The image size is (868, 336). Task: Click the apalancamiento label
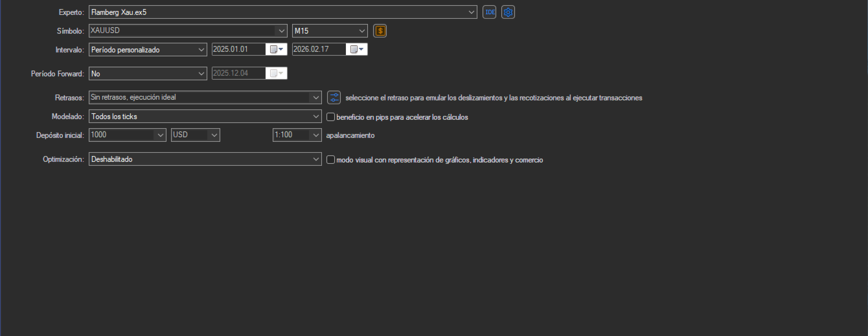coord(350,135)
